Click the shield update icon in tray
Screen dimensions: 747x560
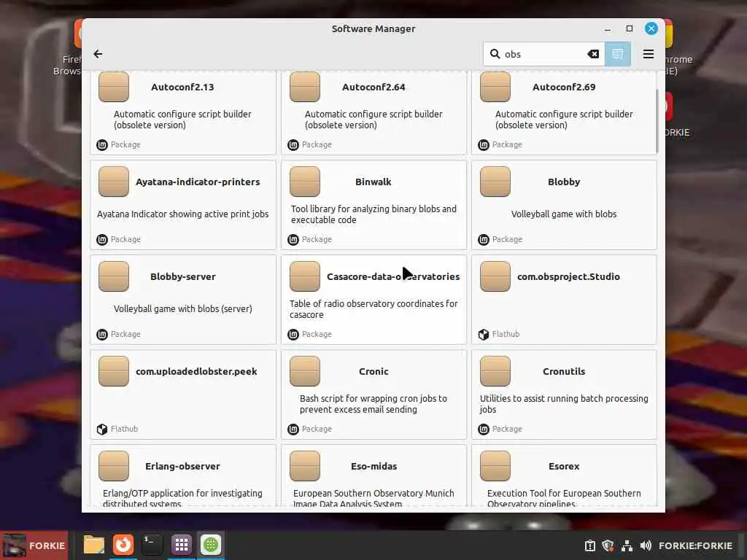click(608, 545)
